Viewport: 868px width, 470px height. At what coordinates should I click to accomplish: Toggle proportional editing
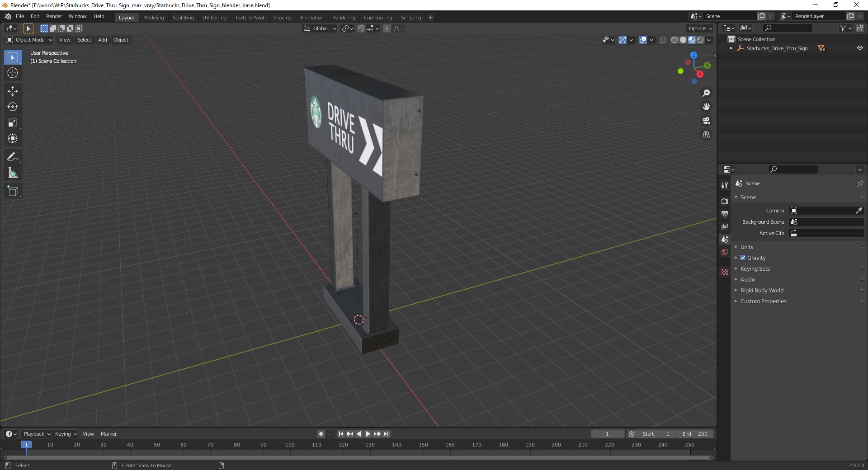point(387,28)
